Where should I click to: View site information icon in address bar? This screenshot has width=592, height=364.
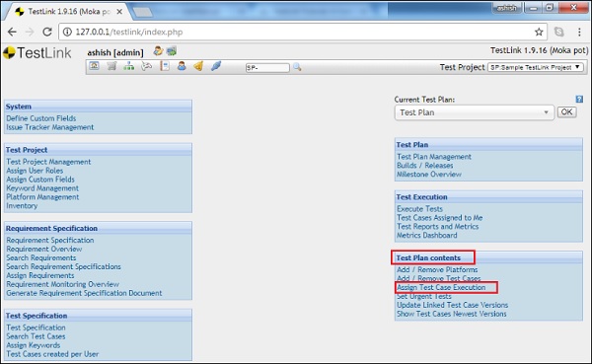tap(67, 33)
